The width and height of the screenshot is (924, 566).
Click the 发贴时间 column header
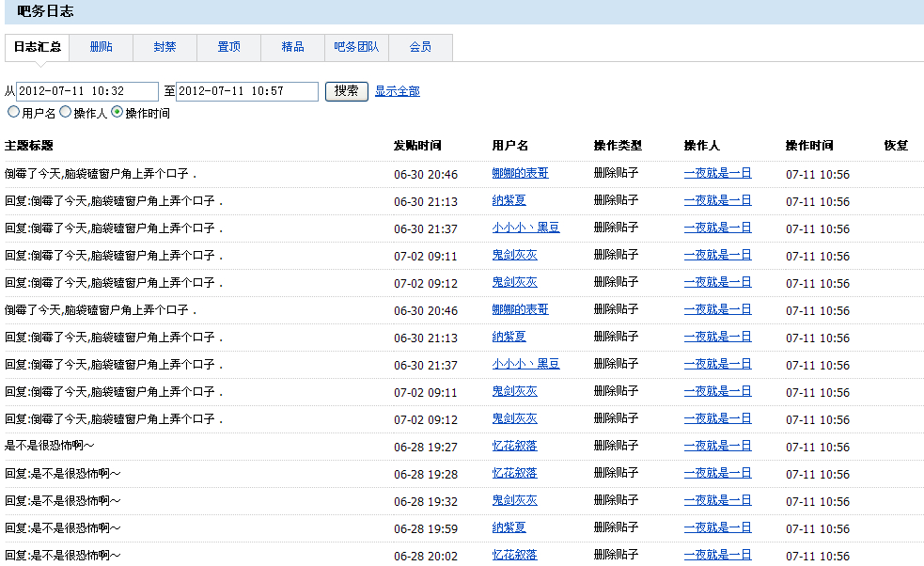coord(417,146)
